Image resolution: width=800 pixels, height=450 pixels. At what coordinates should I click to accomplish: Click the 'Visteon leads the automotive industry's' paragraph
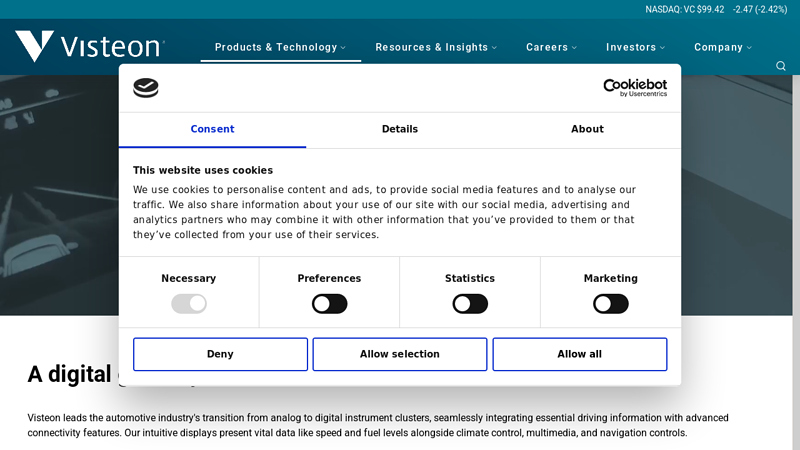(378, 425)
